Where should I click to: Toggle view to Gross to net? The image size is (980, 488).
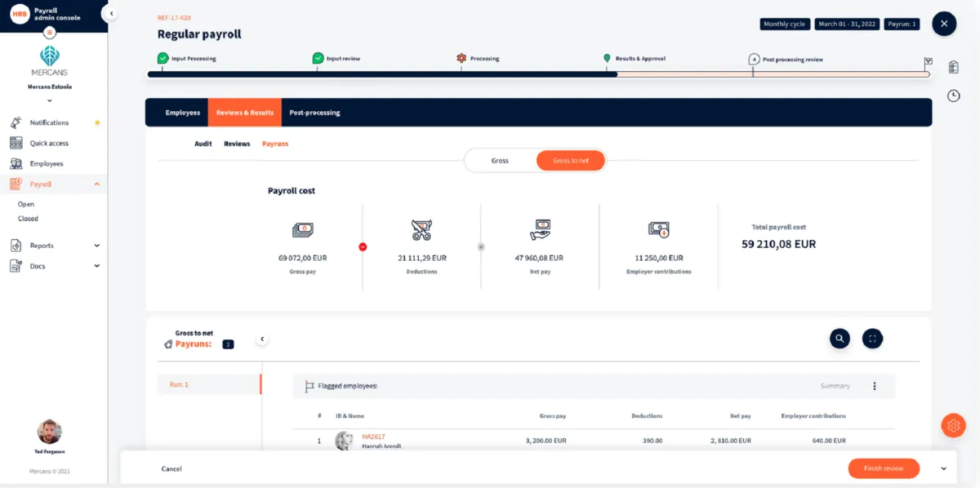click(571, 161)
